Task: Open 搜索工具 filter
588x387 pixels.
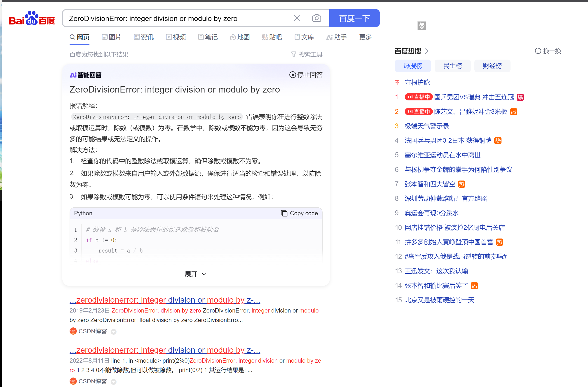Action: click(307, 54)
